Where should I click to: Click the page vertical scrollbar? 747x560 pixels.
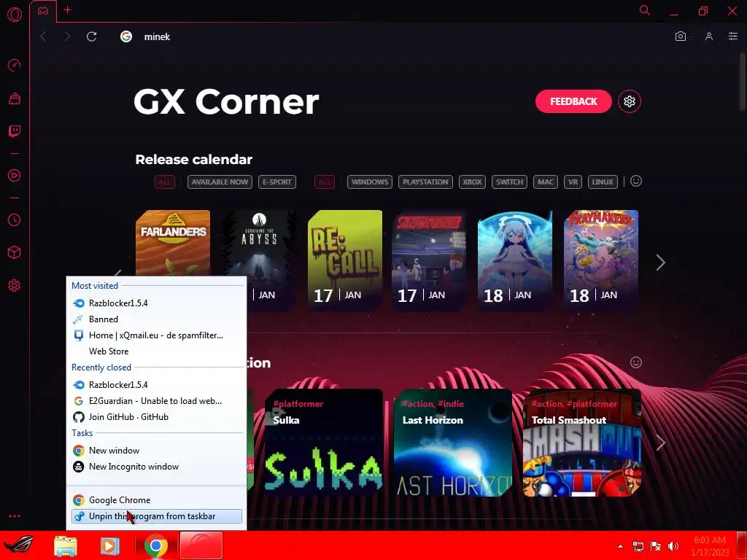[x=742, y=81]
